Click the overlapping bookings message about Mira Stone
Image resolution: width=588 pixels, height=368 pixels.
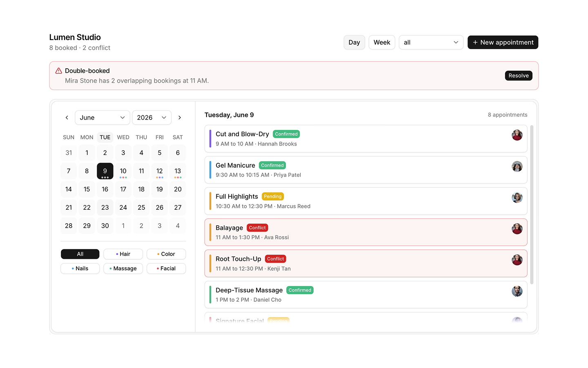pyautogui.click(x=137, y=81)
